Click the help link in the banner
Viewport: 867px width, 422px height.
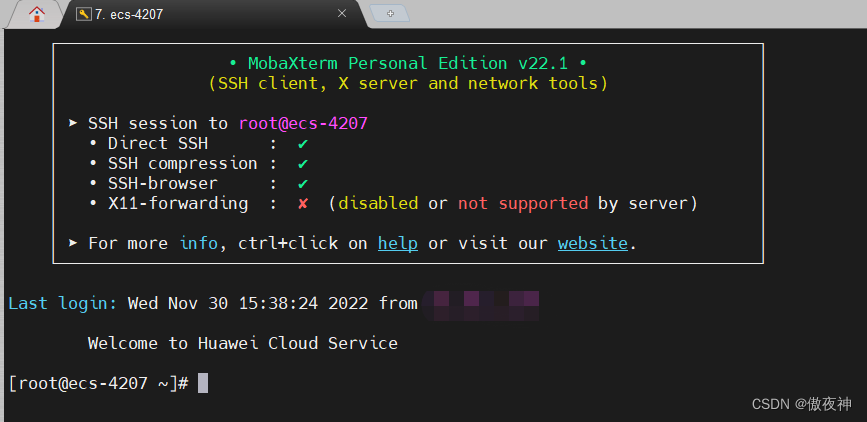coord(398,243)
